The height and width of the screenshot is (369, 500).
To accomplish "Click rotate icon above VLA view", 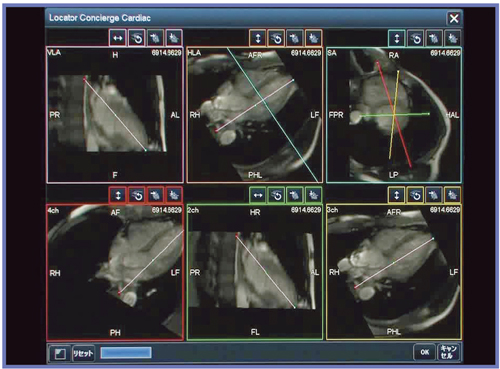I will pos(137,38).
